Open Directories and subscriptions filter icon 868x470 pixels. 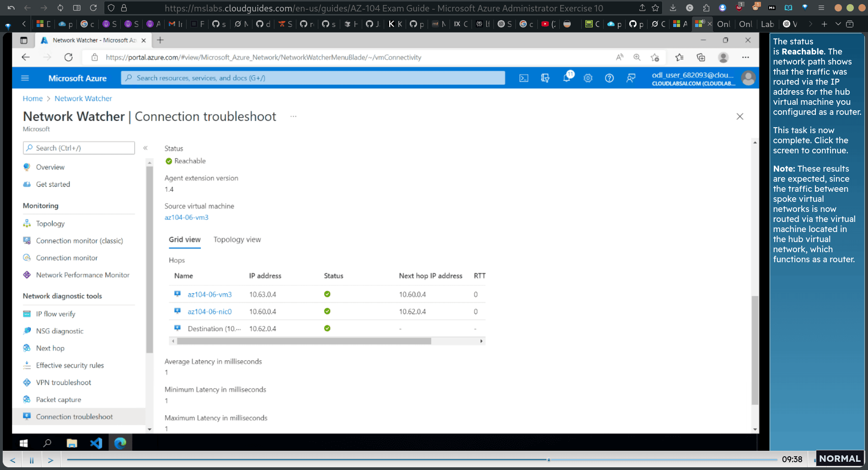545,78
